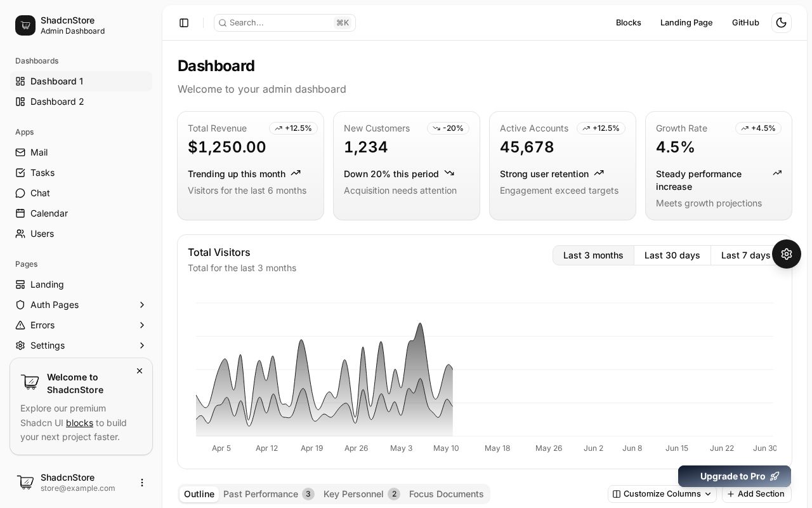Click the Active Accounts +12.5% badge
This screenshot has width=812, height=508.
point(601,128)
